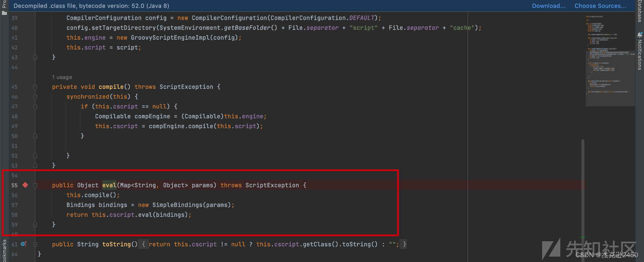Click 'DEFAULT' constant on line 39

[x=362, y=18]
